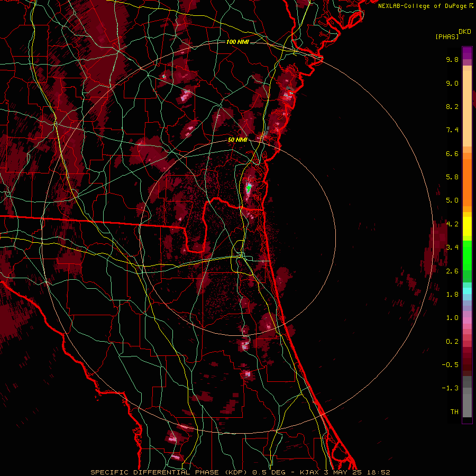Click the 100 NMI range ring label
Screen dimensions: 476x476
(x=237, y=42)
